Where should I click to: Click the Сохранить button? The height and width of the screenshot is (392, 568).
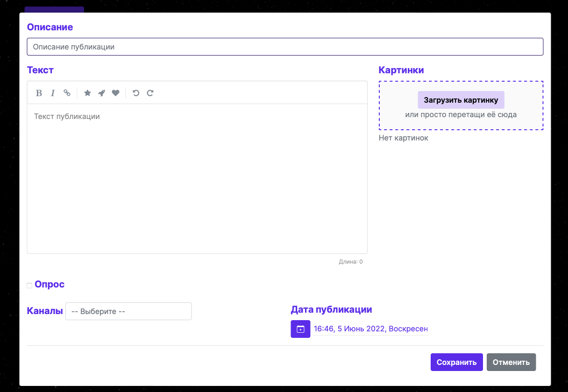[456, 362]
